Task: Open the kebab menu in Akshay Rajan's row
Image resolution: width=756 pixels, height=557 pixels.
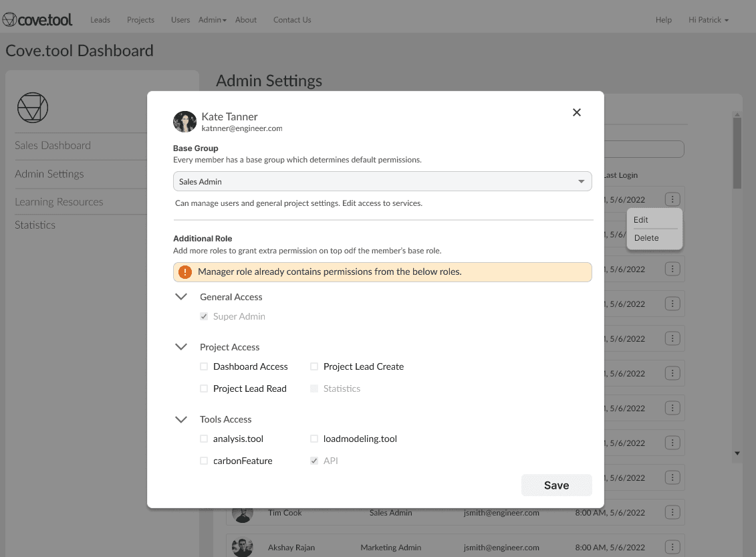Action: point(672,547)
